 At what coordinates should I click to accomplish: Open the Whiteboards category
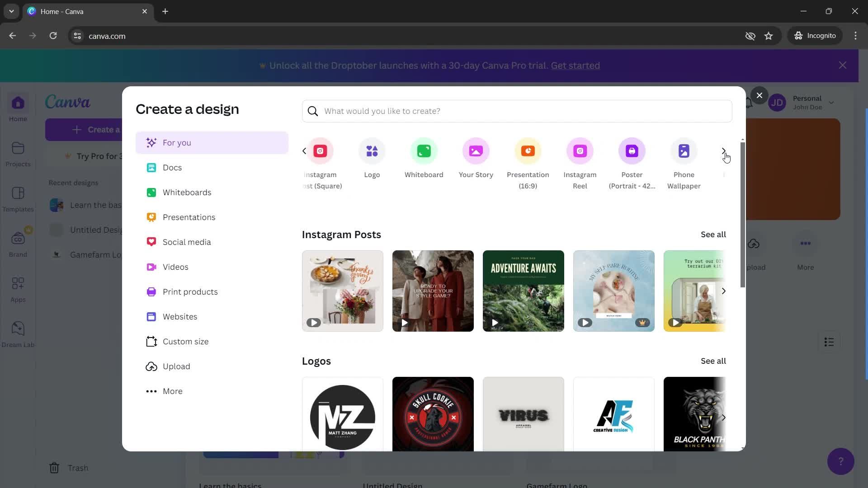pyautogui.click(x=188, y=192)
